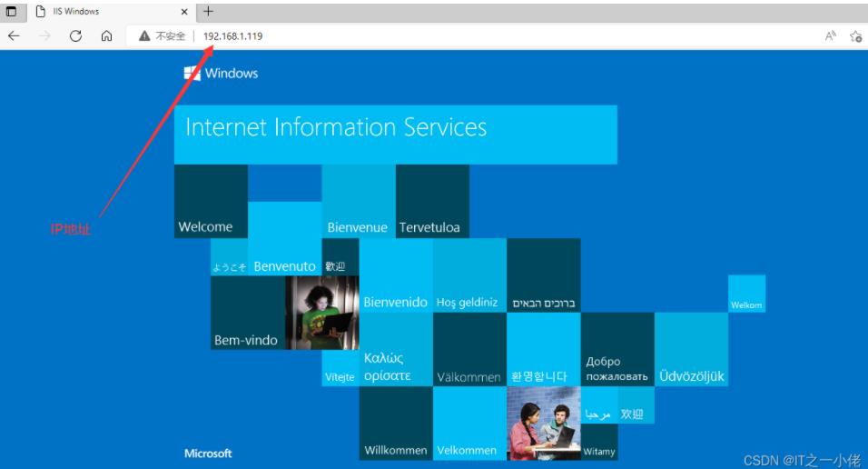Click the not-secure warning triangle icon
868x469 pixels.
(144, 36)
